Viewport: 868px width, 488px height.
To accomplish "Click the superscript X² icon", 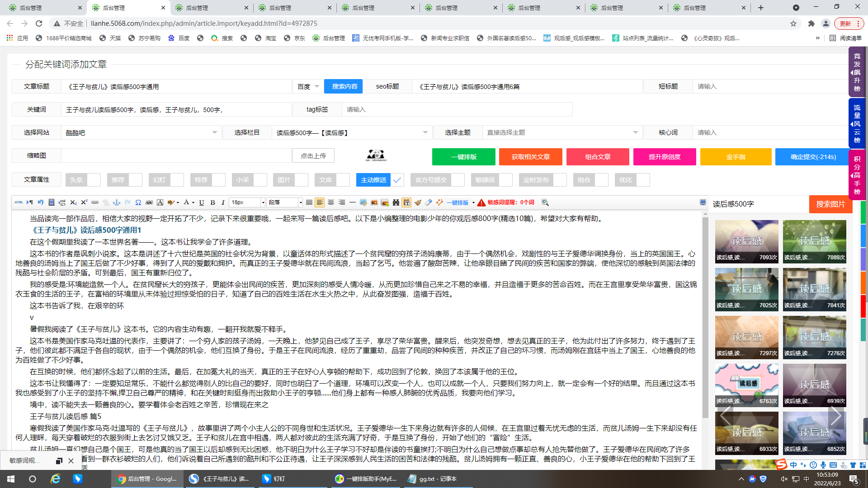I will point(84,202).
